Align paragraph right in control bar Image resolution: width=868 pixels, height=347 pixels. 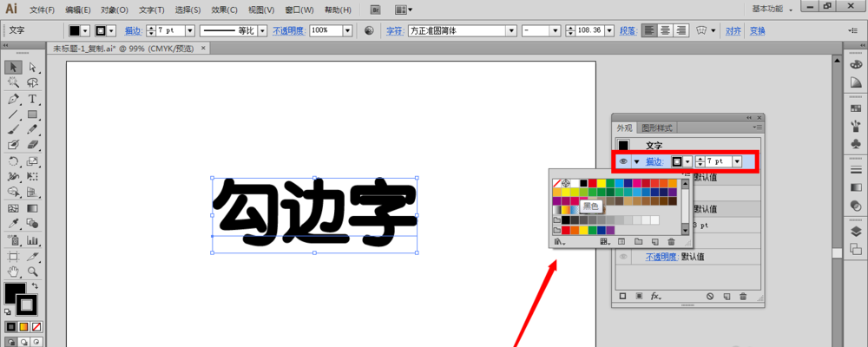coord(681,30)
